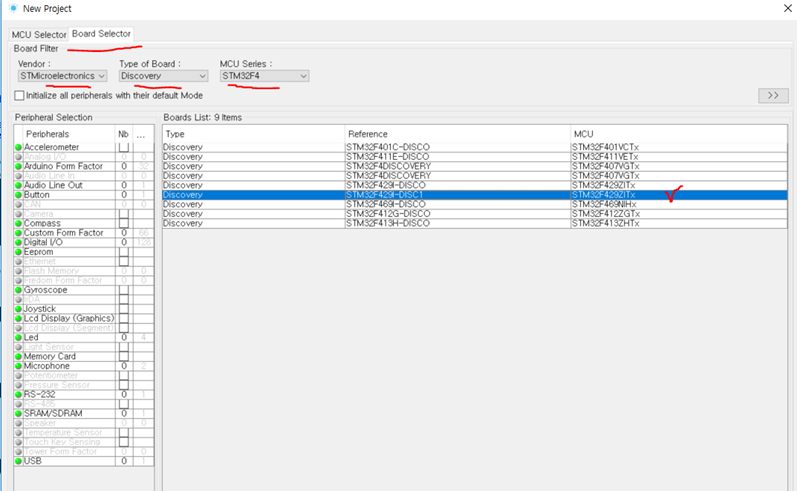Click the green dot beside Gyroscope
This screenshot has height=491, width=797.
point(19,290)
